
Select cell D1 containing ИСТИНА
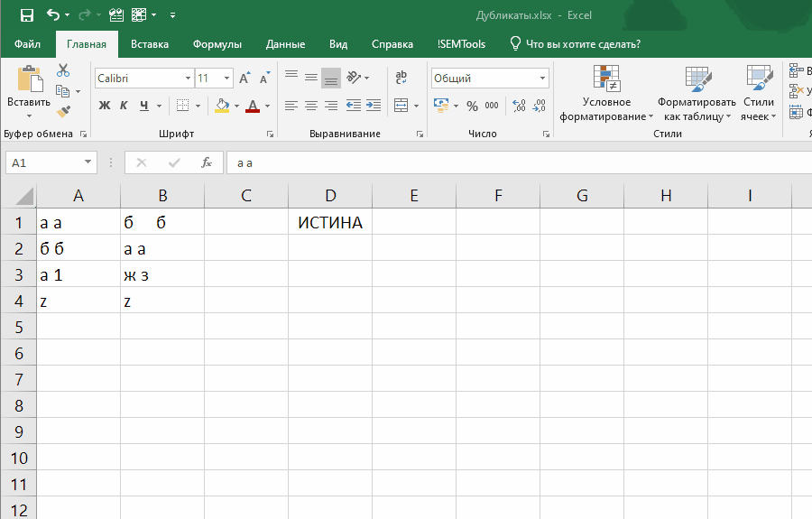tap(330, 223)
